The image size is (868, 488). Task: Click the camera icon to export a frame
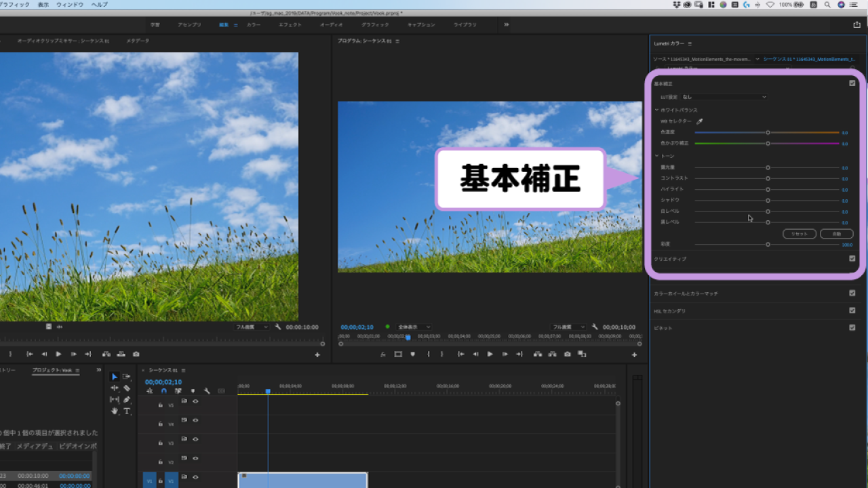pos(567,354)
